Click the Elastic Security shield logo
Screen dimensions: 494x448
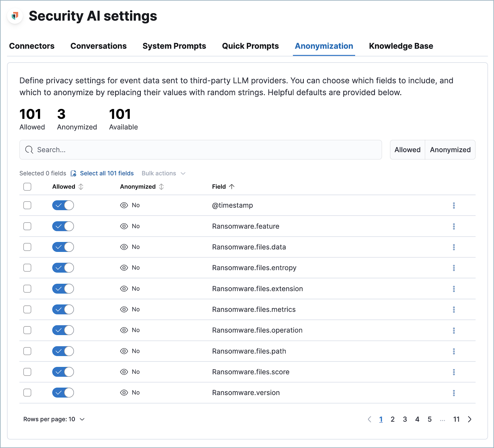(x=15, y=16)
